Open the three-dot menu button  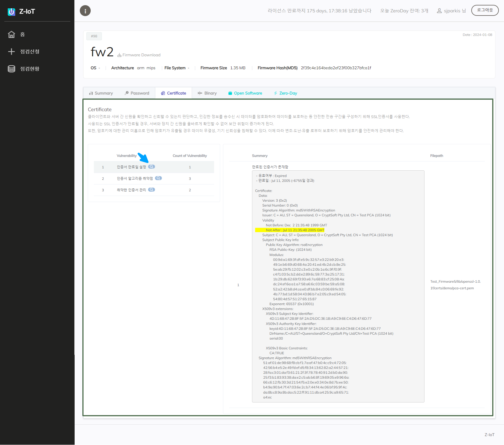tap(85, 11)
